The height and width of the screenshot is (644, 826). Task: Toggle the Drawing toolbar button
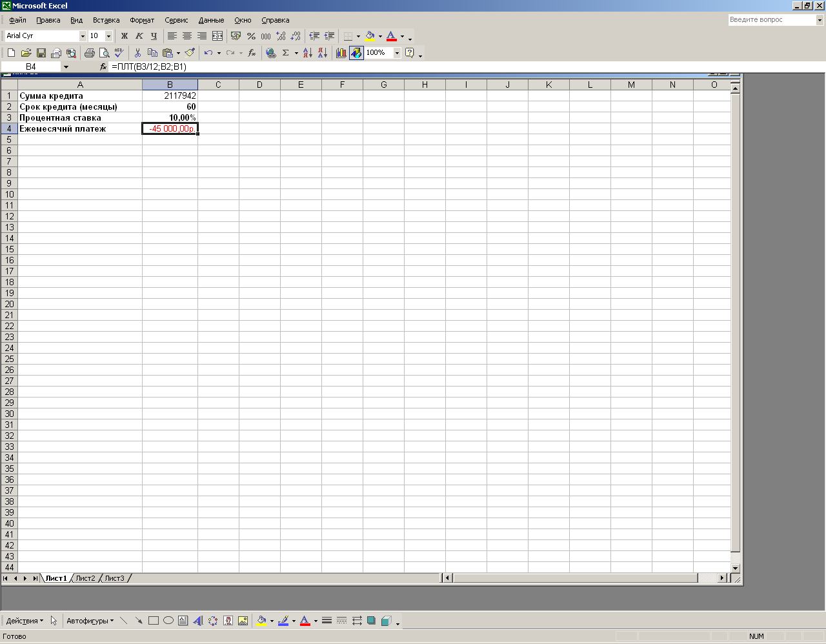356,53
